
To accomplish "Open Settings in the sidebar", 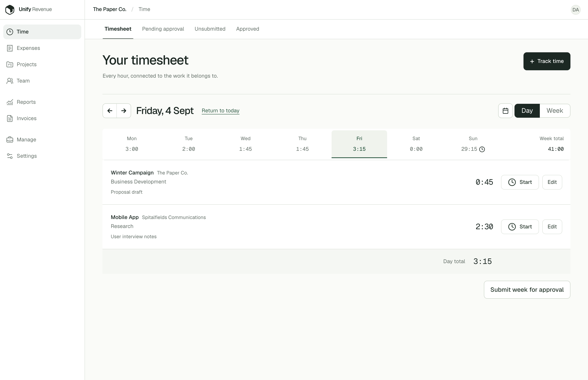I will coord(42,156).
